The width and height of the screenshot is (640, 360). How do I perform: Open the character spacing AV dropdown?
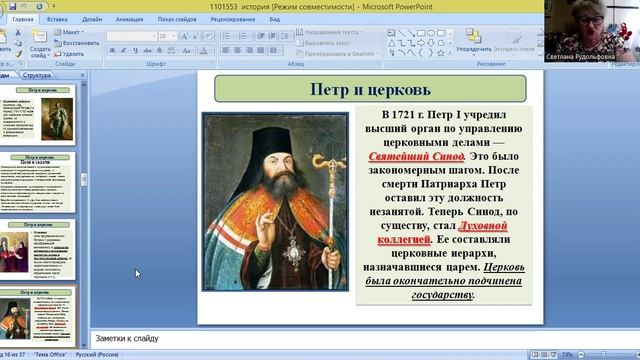(172, 51)
